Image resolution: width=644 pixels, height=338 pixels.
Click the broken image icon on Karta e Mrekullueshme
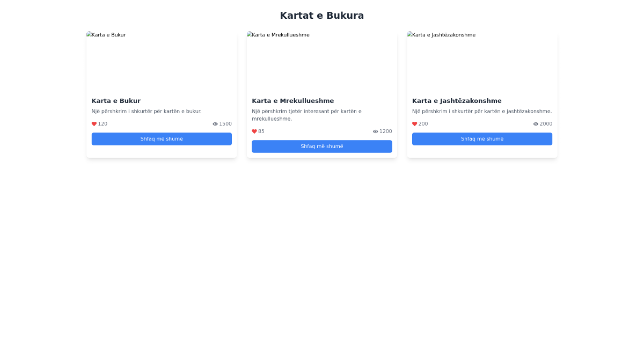pos(248,34)
